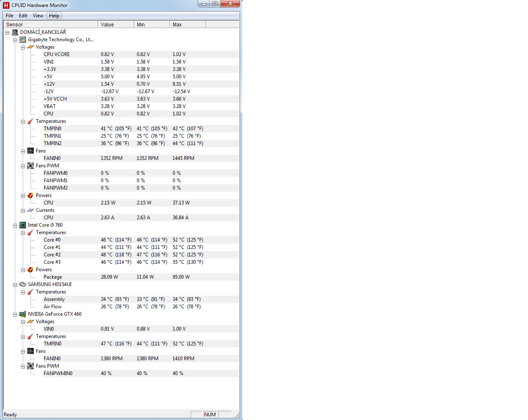
Task: Click the Sensor column header
Action: [51, 24]
